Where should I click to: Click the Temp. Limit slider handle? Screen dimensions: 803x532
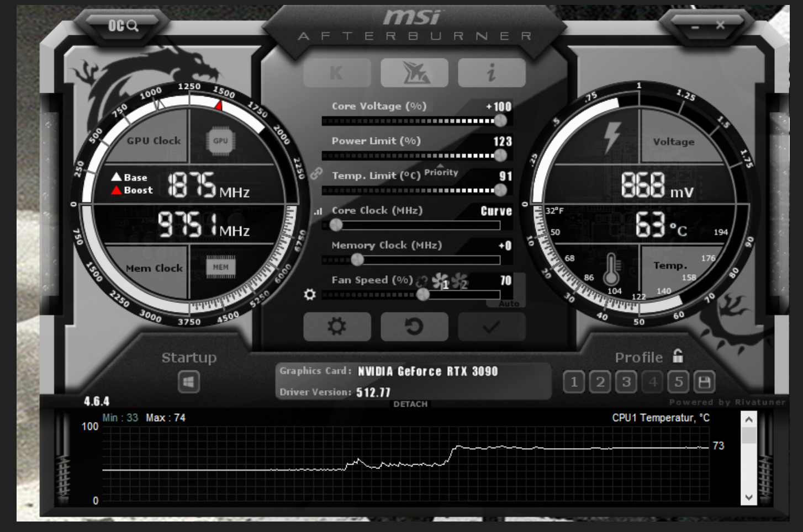[500, 190]
